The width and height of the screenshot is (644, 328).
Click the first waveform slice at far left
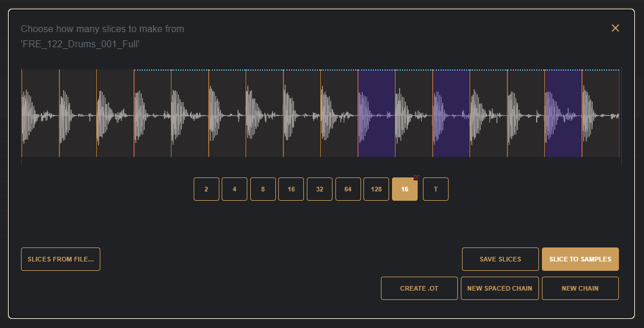click(40, 114)
